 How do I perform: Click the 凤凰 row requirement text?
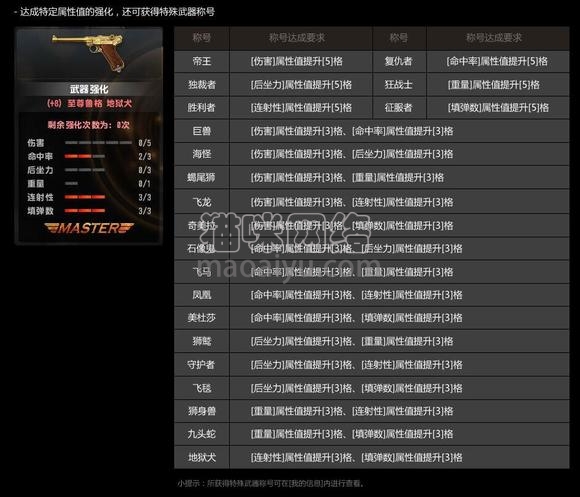(x=357, y=295)
